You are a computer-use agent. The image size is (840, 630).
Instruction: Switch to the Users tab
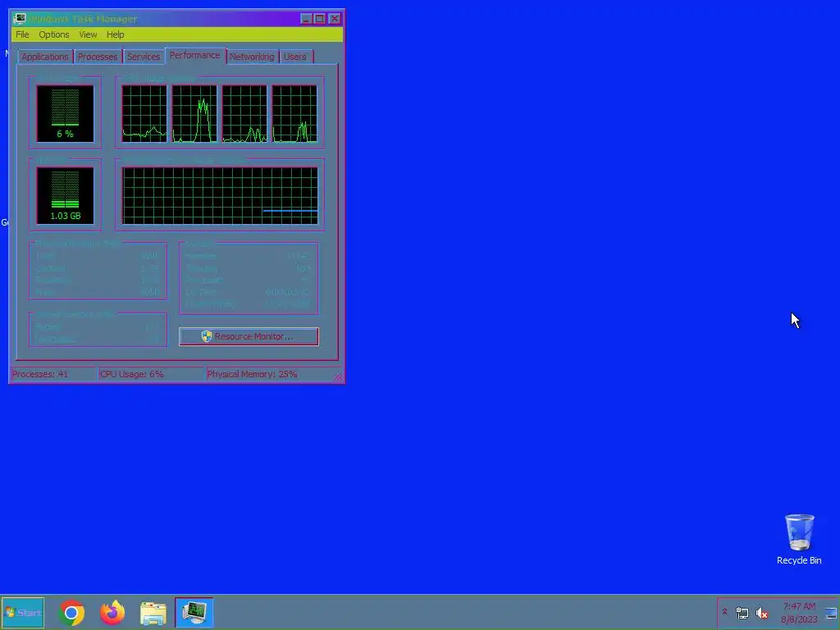click(295, 57)
